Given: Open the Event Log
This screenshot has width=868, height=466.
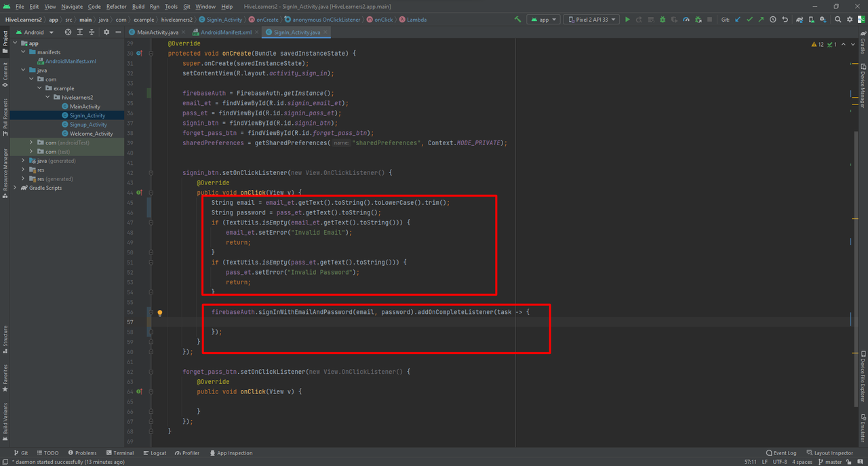Looking at the screenshot, I should [x=781, y=452].
